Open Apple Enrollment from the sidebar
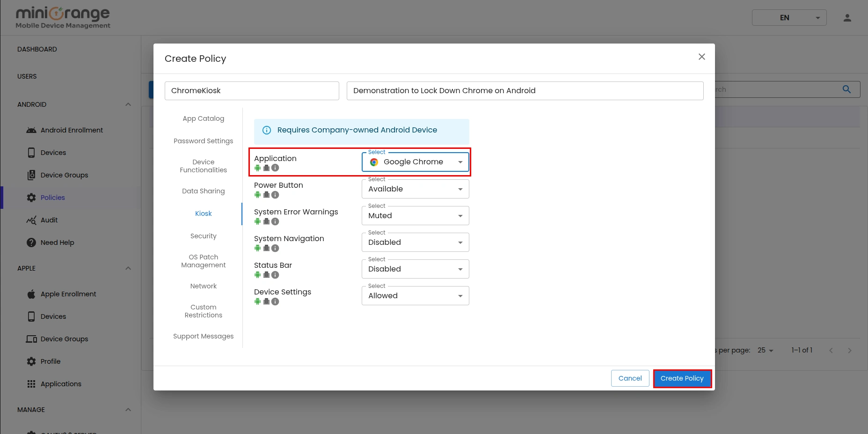The width and height of the screenshot is (868, 434). point(68,294)
